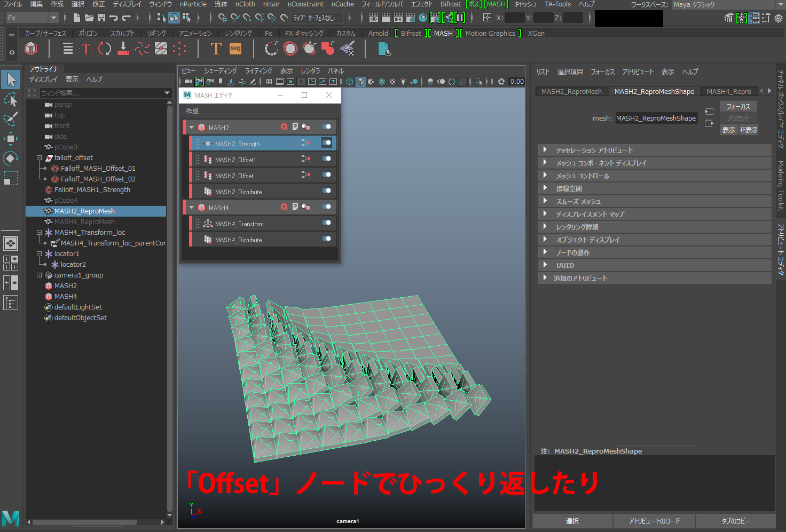Select the Lasso tool in toolbox
786x532 pixels.
(x=11, y=99)
